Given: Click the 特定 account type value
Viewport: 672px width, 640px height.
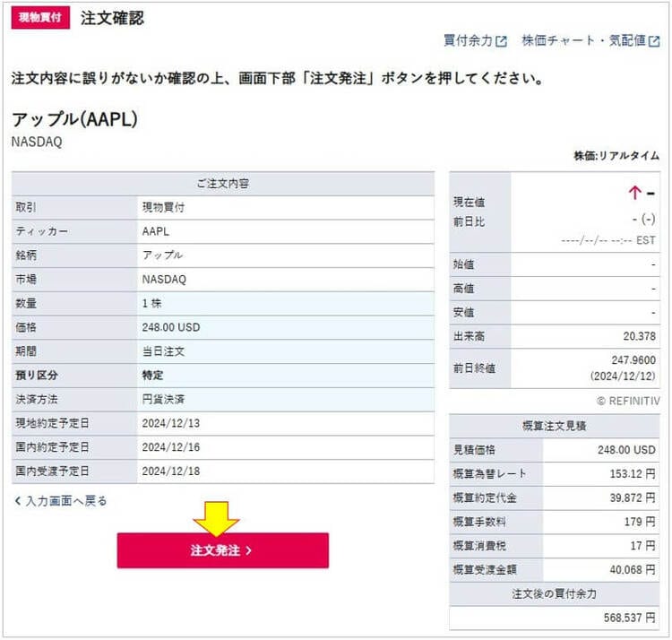Looking at the screenshot, I should coord(152,376).
